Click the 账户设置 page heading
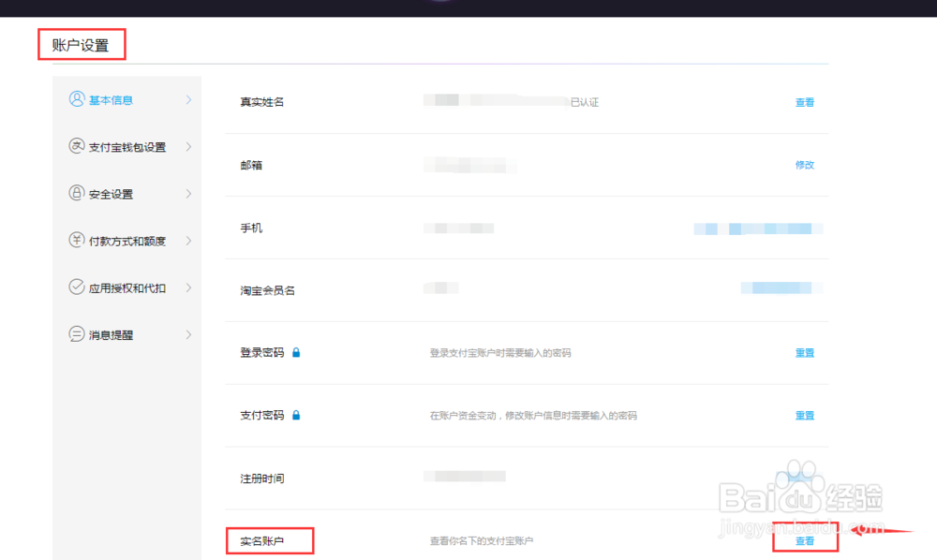This screenshot has height=560, width=937. coord(81,45)
